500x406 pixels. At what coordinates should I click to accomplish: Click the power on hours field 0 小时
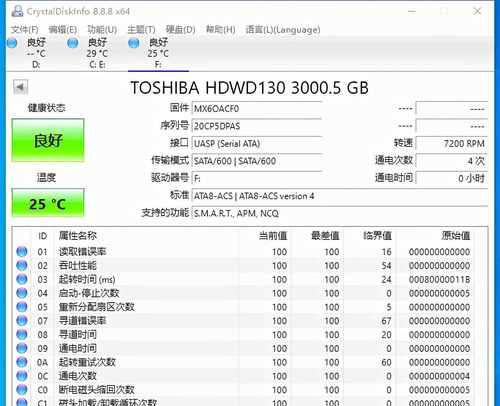pos(452,178)
